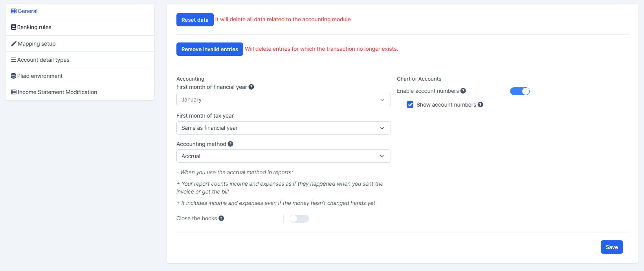Uncheck the Show account numbers checkbox

[x=410, y=105]
